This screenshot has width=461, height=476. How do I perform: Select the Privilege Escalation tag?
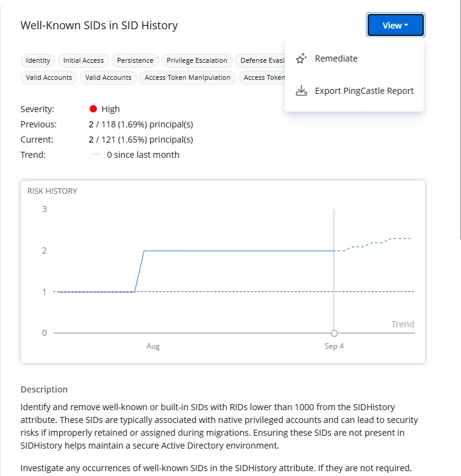(197, 60)
